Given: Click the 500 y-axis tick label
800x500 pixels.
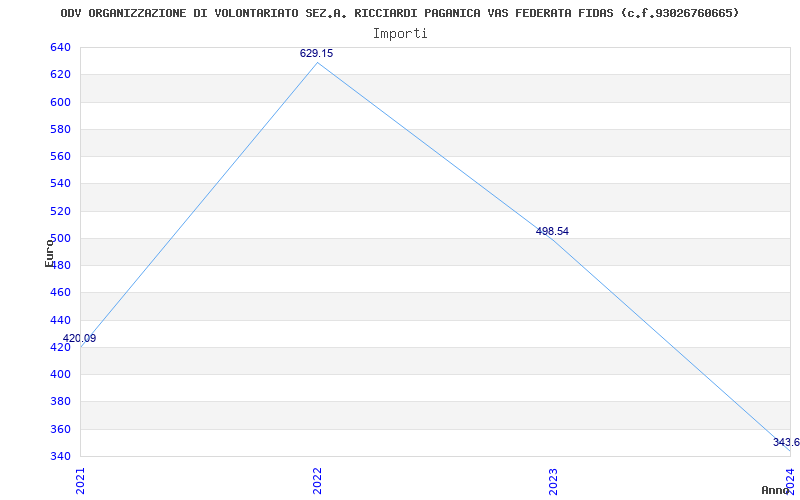Looking at the screenshot, I should [60, 238].
